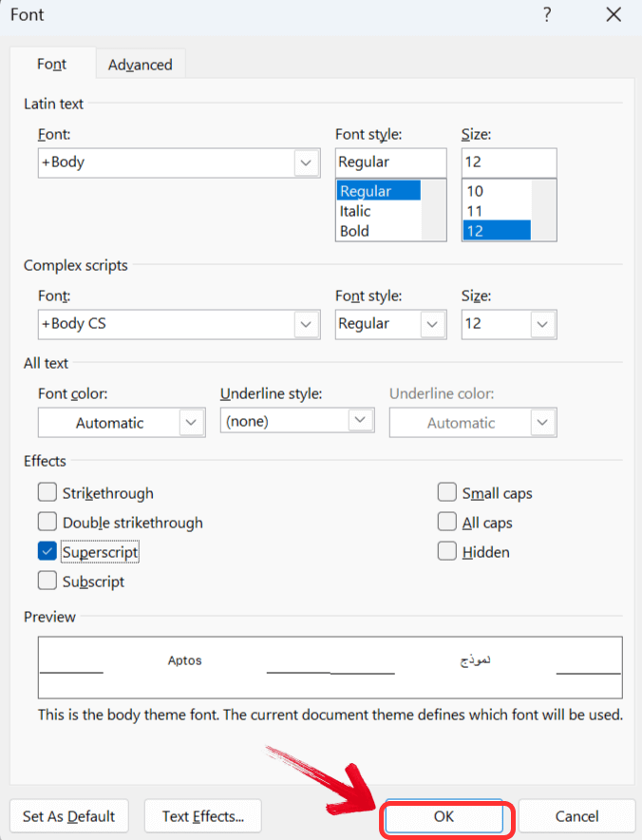Toggle the Small caps option

pos(447,493)
